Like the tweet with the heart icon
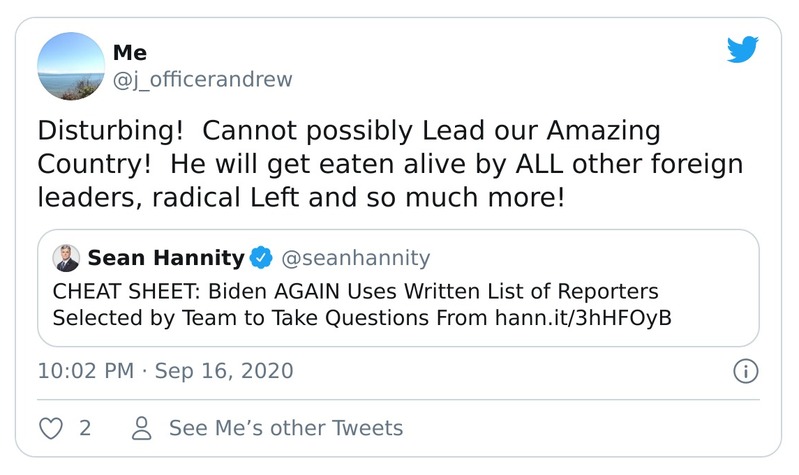799x475 pixels. pyautogui.click(x=49, y=428)
